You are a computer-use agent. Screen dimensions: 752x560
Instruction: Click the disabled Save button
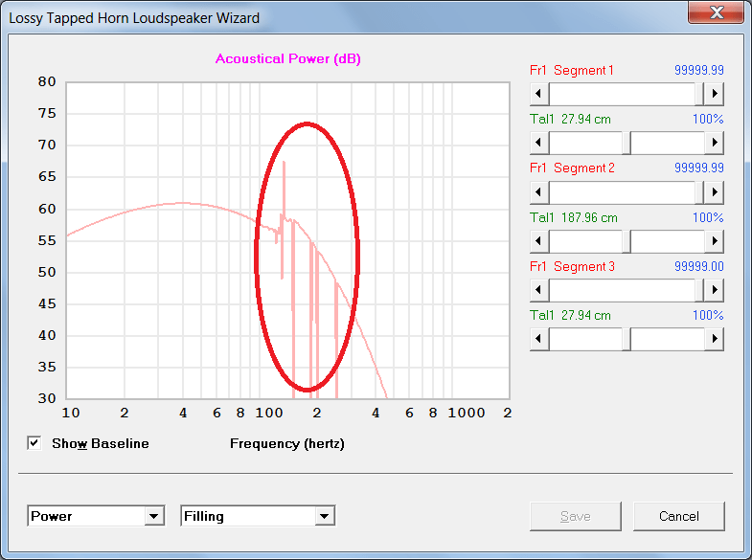click(575, 516)
